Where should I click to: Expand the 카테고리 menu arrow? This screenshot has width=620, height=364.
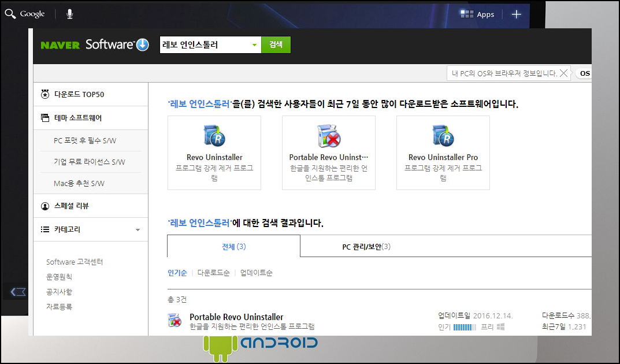coord(138,229)
